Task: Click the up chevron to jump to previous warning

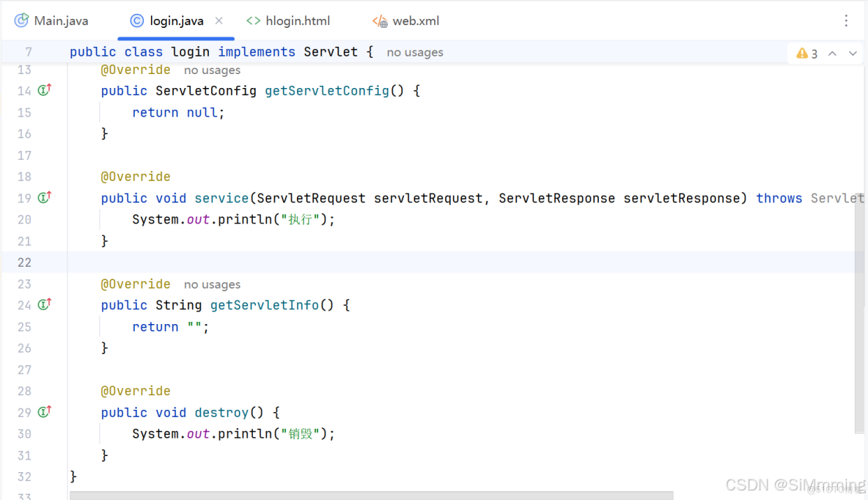Action: click(832, 53)
